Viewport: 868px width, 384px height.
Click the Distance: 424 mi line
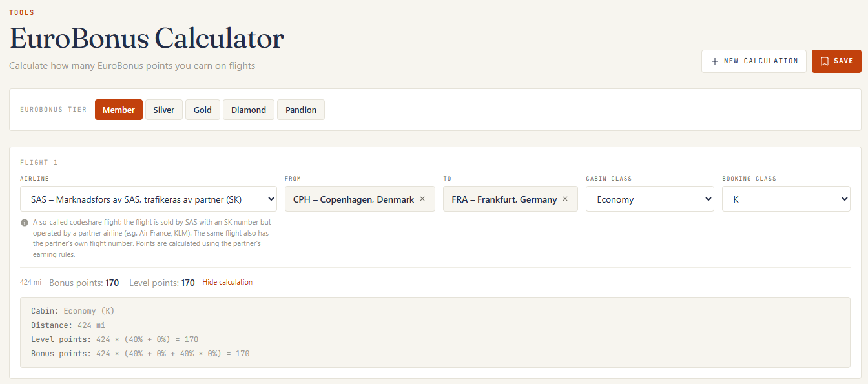click(68, 325)
